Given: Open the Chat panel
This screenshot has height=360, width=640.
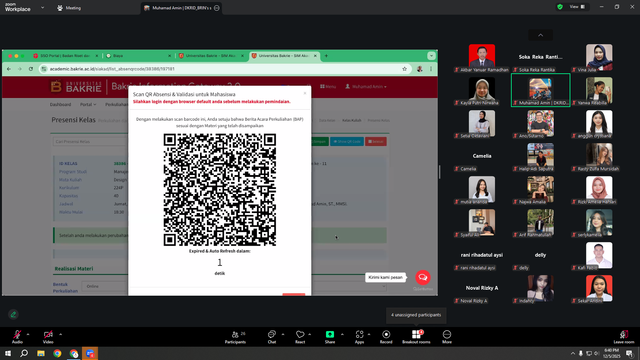Looking at the screenshot, I should click(272, 336).
